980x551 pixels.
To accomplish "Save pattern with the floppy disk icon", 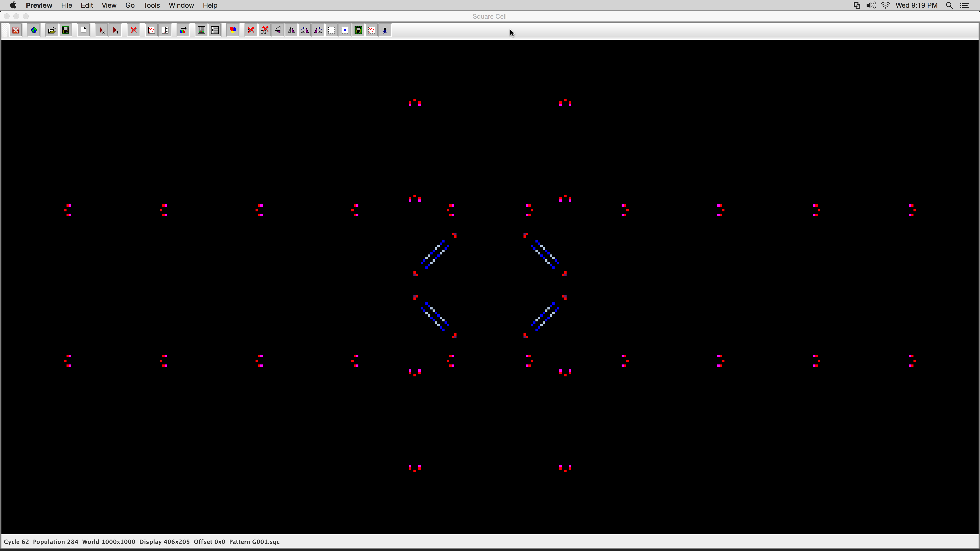I will pos(65,30).
